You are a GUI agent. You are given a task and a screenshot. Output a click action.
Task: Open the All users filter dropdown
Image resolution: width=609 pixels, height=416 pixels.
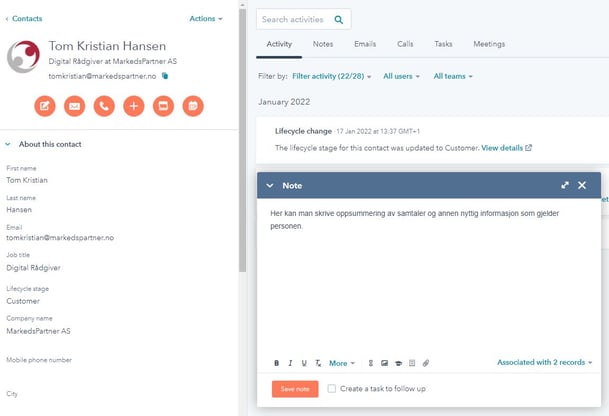401,76
